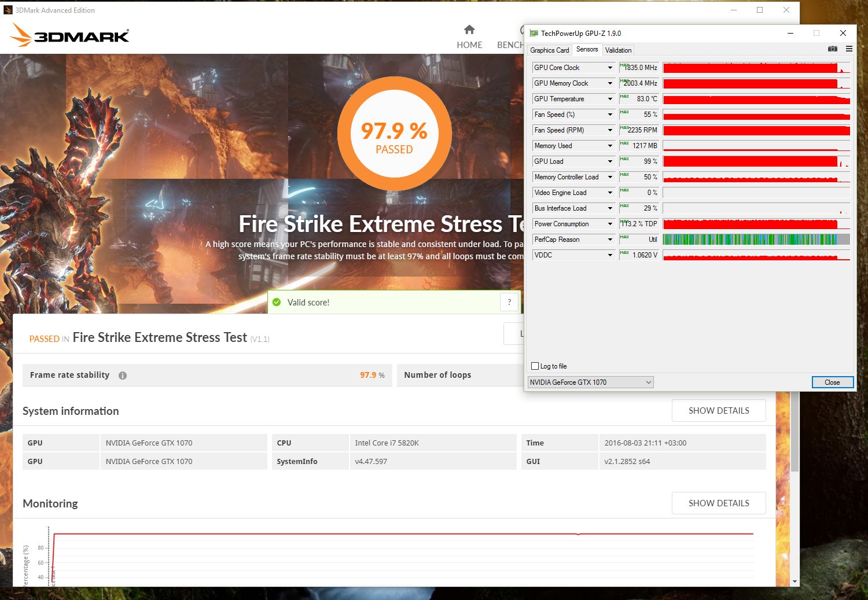This screenshot has width=868, height=600.
Task: Show details for Monitoring
Action: click(719, 503)
